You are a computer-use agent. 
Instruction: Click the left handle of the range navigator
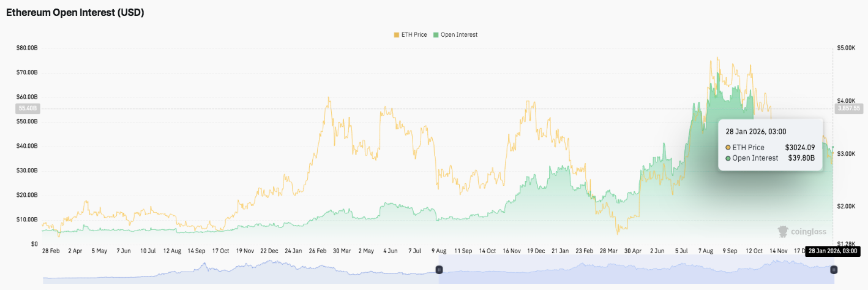(439, 270)
